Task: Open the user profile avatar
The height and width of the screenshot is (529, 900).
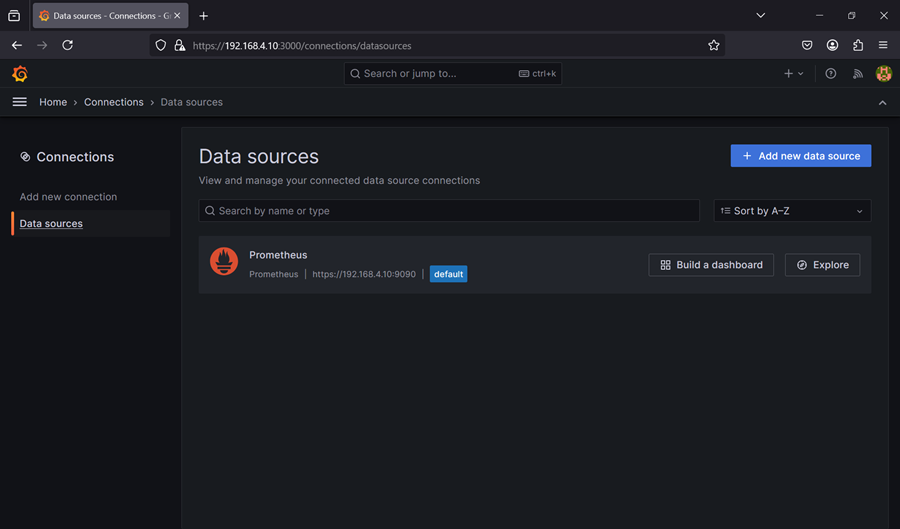Action: pyautogui.click(x=883, y=73)
